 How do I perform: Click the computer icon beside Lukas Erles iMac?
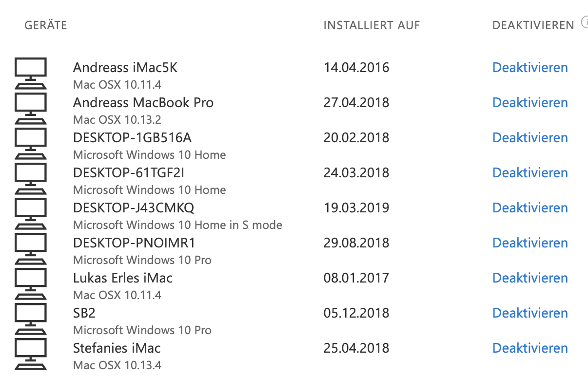coord(31,283)
